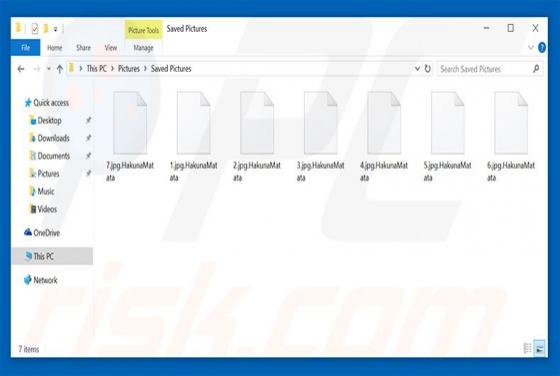Expand the address bar history dropdown
Image resolution: width=560 pixels, height=376 pixels.
coord(417,69)
